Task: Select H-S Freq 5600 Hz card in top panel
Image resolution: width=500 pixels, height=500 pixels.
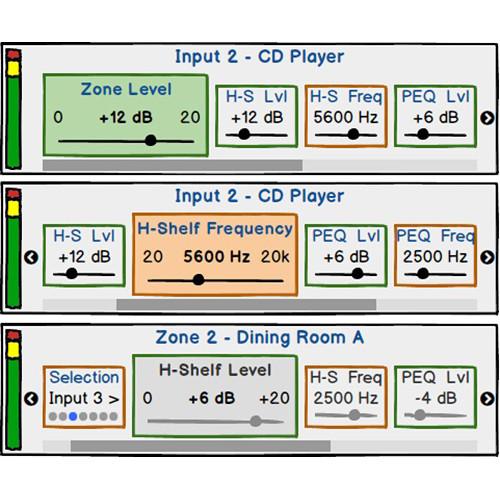Action: [346, 116]
